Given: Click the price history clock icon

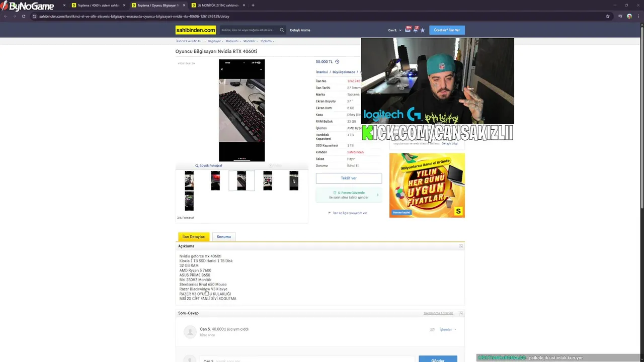Looking at the screenshot, I should [337, 62].
